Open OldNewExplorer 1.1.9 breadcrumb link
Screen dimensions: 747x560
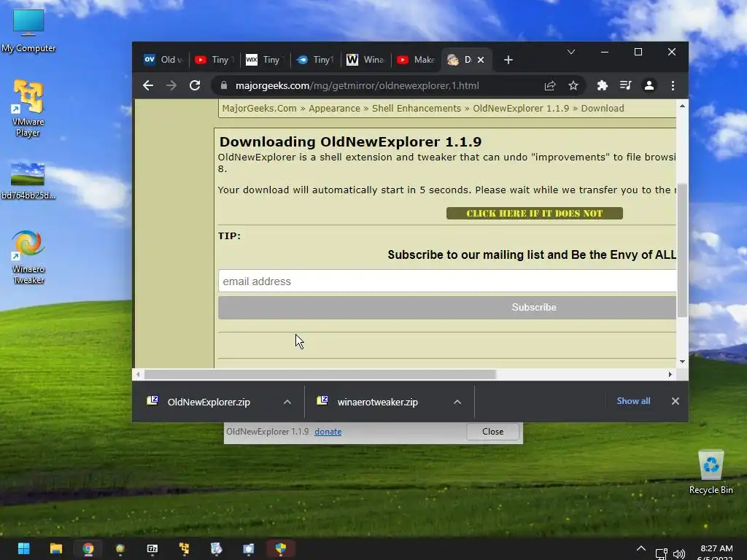521,108
